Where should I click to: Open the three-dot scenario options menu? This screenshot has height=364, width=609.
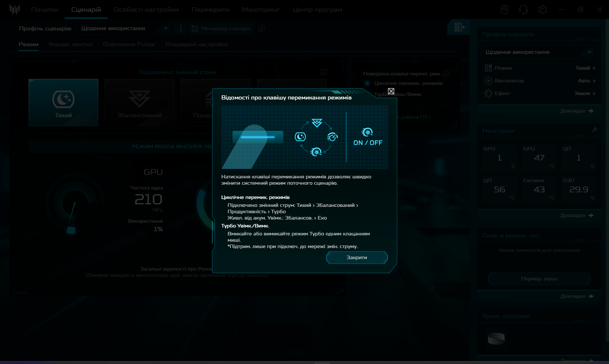pyautogui.click(x=181, y=29)
